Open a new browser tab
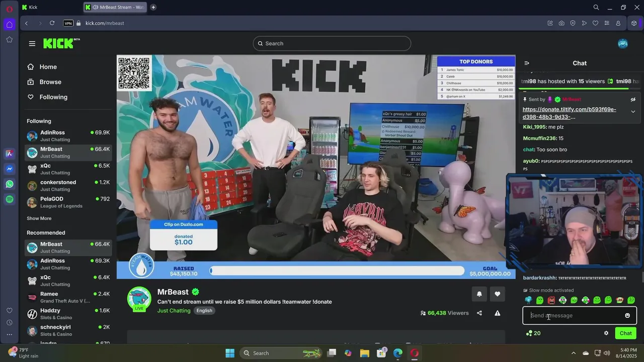This screenshot has height=362, width=644. pos(153,7)
